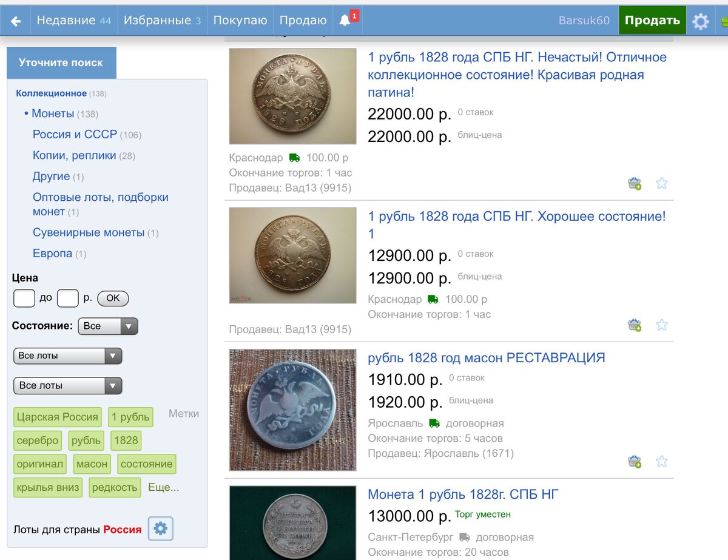View coin photo of 22000.00 р. lot
The image size is (728, 560).
tap(292, 96)
